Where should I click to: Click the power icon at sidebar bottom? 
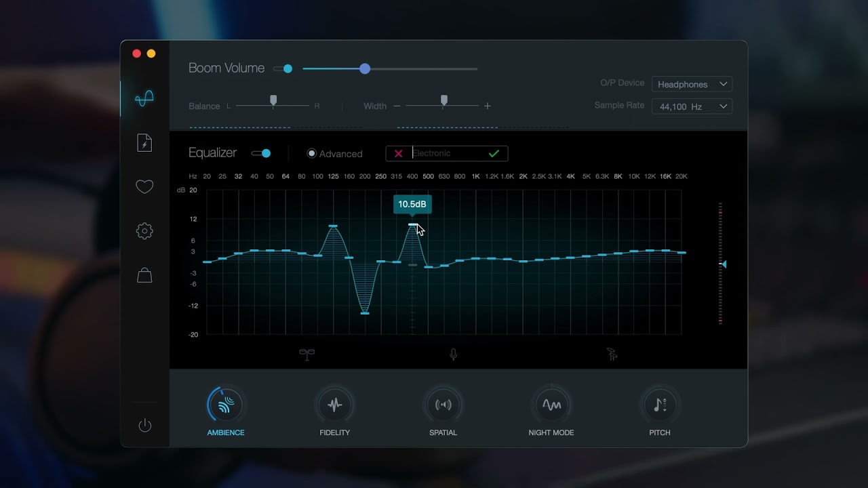(x=145, y=426)
